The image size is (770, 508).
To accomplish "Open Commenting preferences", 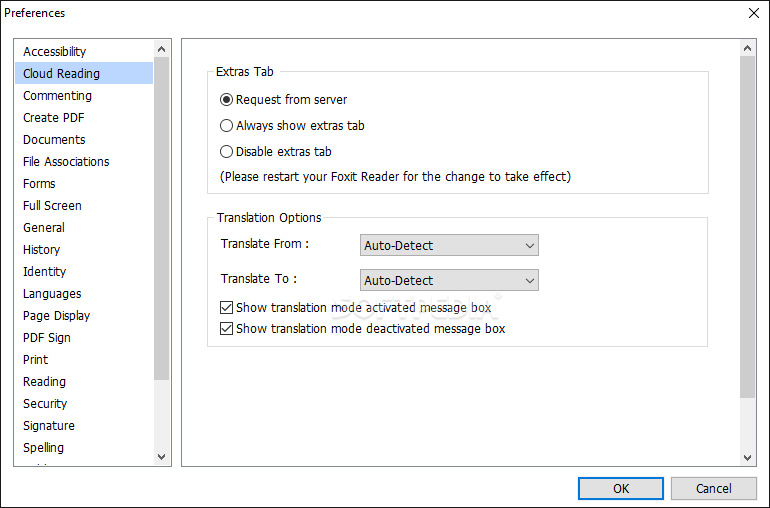I will pos(84,95).
